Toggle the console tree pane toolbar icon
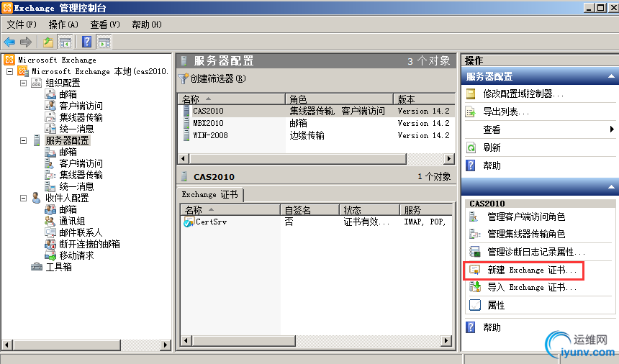Image resolution: width=619 pixels, height=364 pixels. (65, 42)
